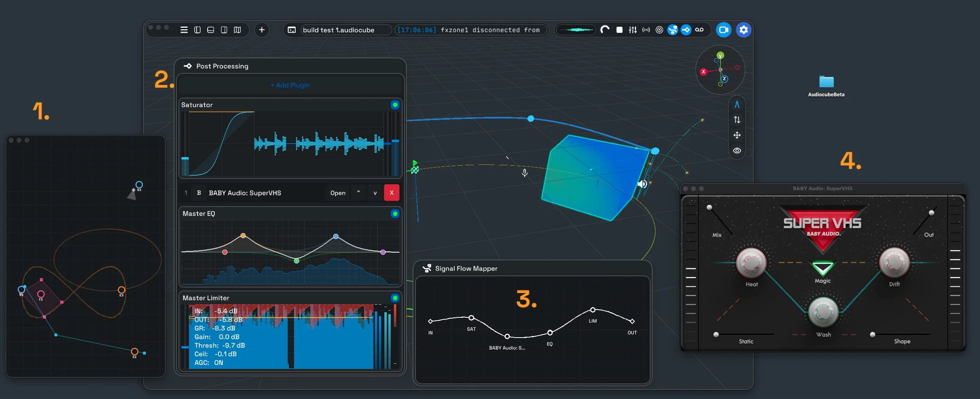The image size is (980, 399).
Task: Click the IN node in Signal Flow Mapper
Action: (430, 321)
